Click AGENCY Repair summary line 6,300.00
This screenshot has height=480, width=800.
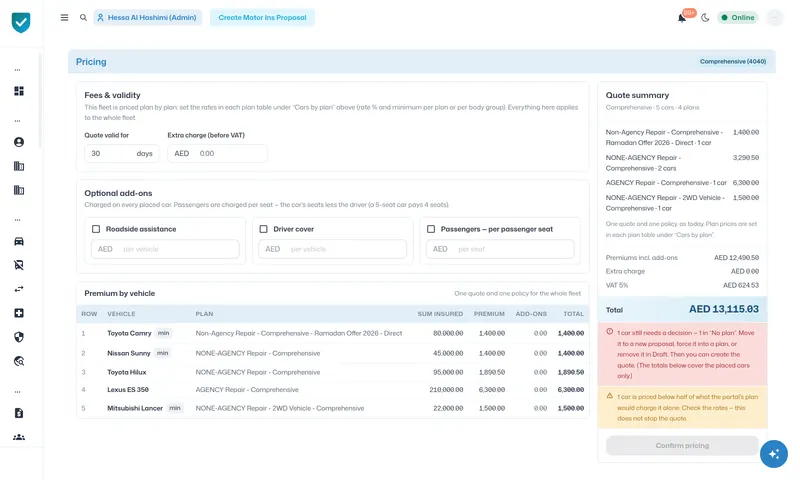click(x=682, y=183)
